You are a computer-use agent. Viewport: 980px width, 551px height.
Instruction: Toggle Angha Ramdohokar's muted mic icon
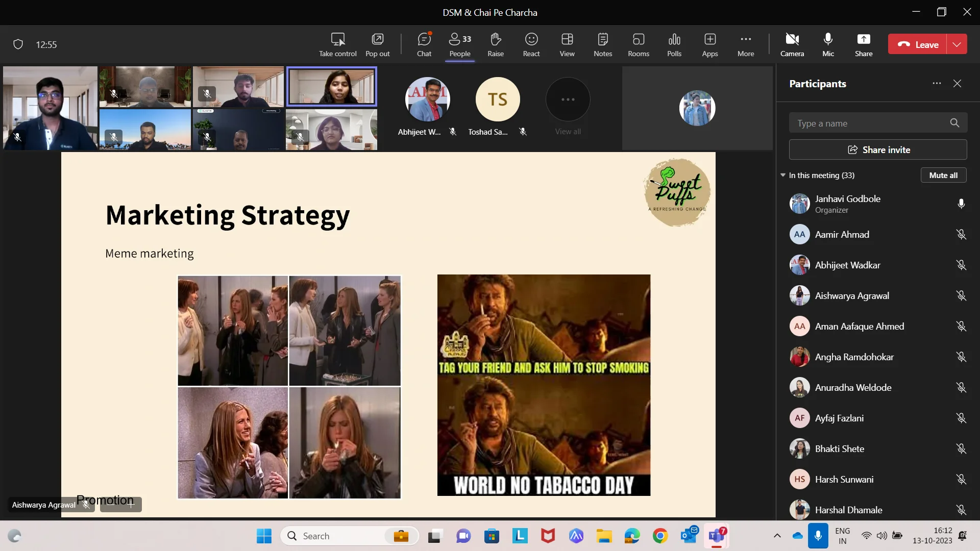(x=961, y=357)
